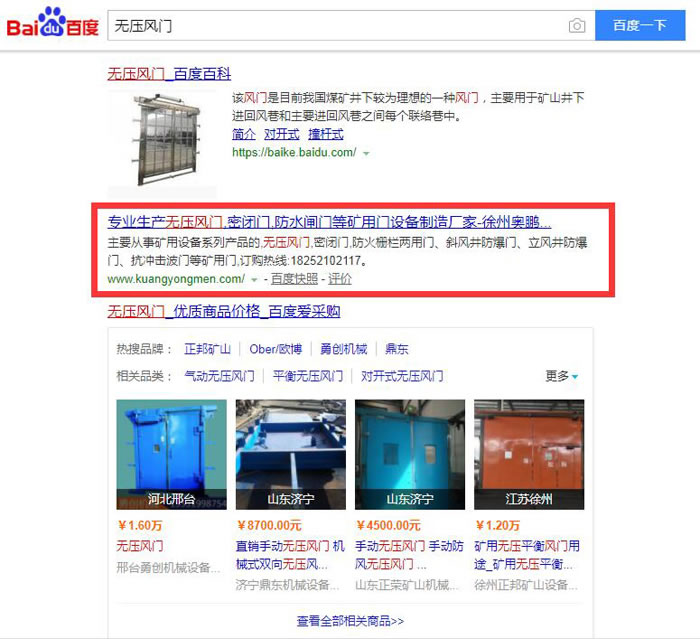Viewport: 700px width, 639px height.
Task: Open the 简介 section link
Action: pos(244,134)
